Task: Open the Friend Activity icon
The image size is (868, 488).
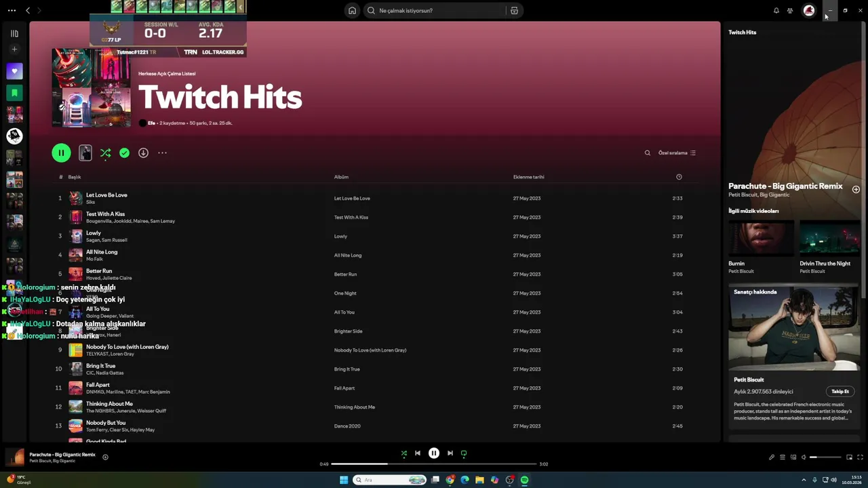Action: click(790, 10)
